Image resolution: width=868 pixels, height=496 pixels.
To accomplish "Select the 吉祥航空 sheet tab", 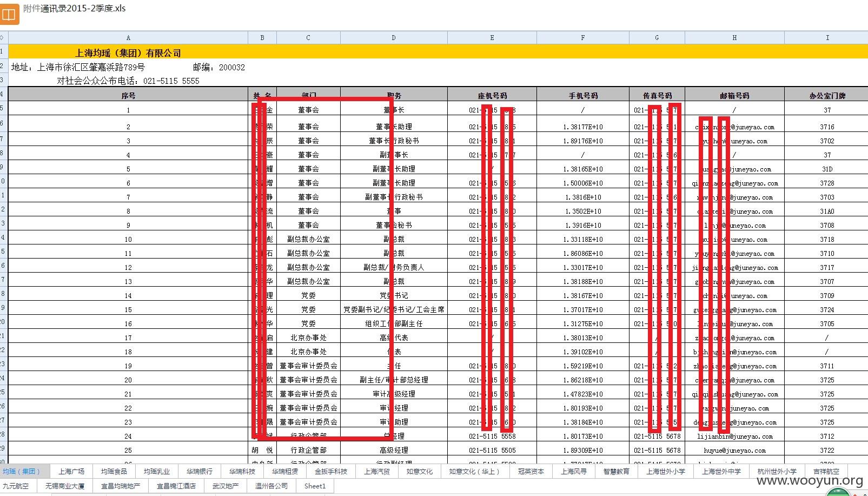I will pyautogui.click(x=826, y=471).
